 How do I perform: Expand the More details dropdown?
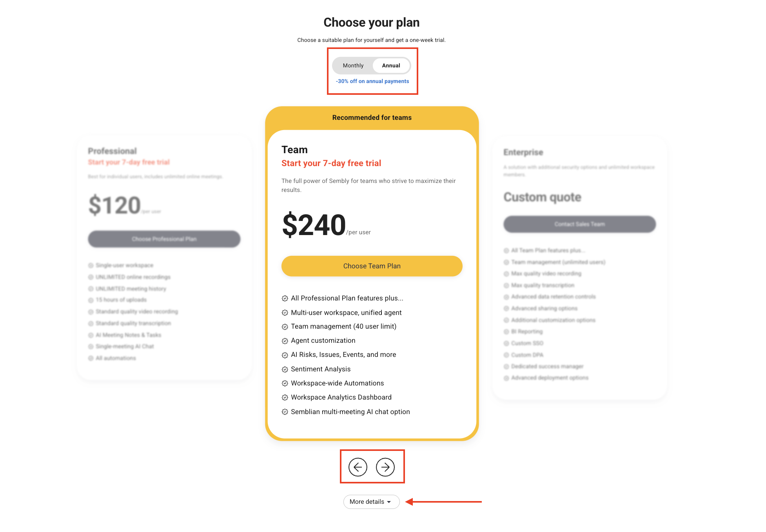[367, 502]
